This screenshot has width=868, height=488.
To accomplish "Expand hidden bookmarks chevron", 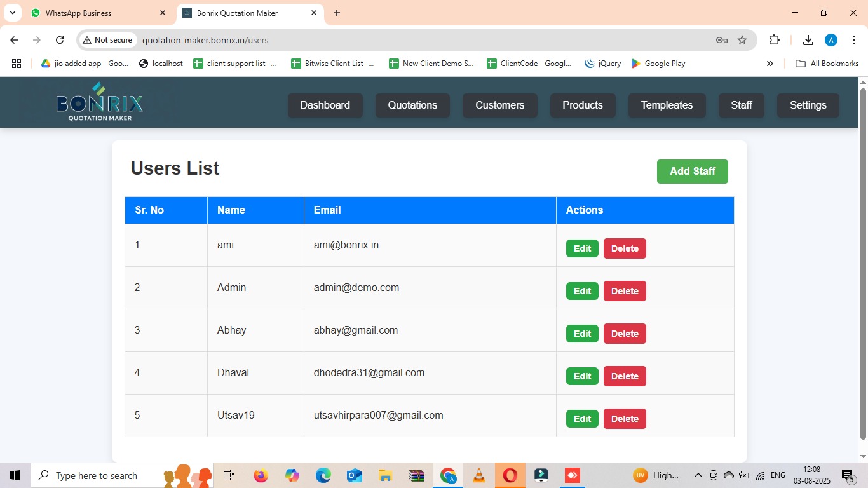I will point(770,64).
